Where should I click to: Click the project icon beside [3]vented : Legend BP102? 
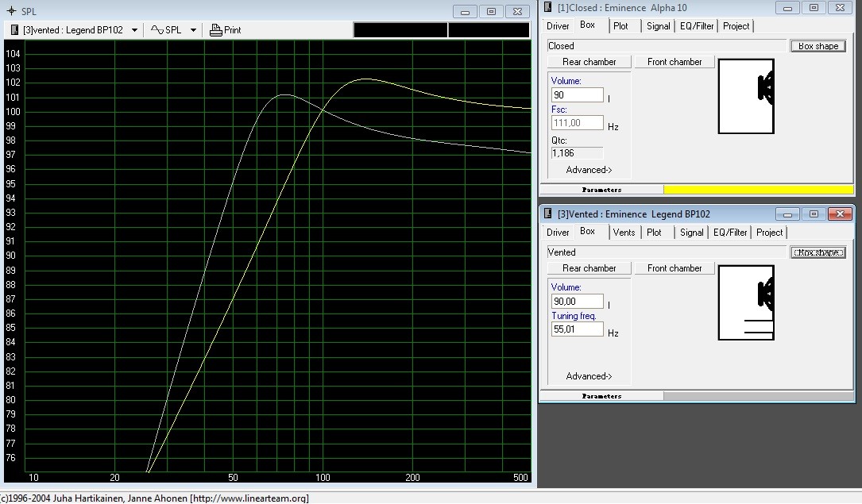(x=14, y=30)
